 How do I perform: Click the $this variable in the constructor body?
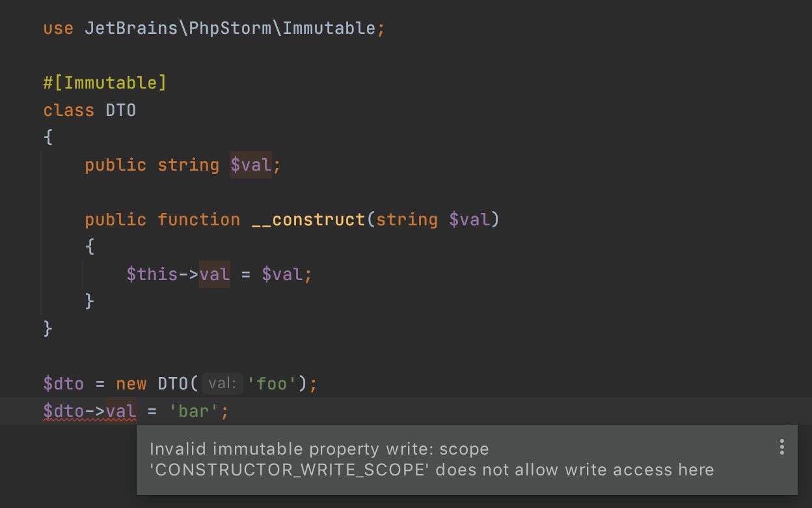click(152, 274)
